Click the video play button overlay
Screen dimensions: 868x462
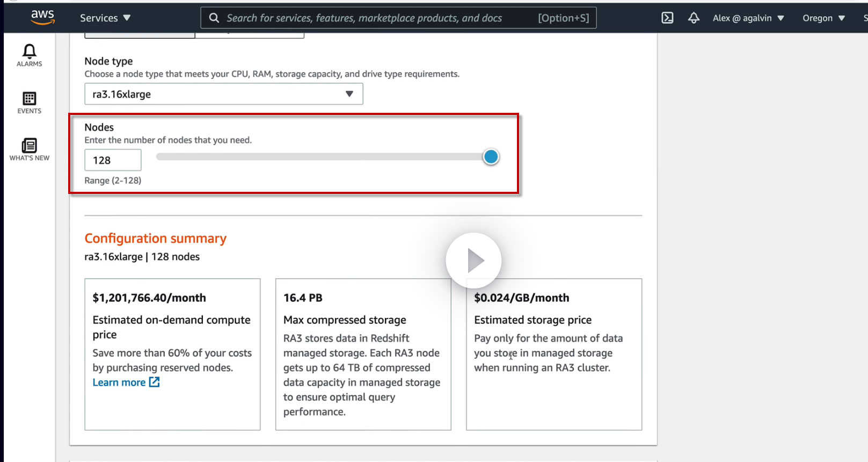[473, 261]
